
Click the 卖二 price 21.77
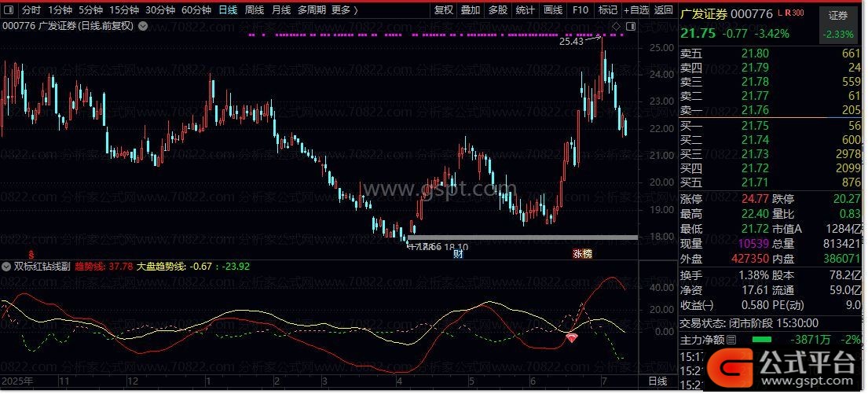click(755, 97)
